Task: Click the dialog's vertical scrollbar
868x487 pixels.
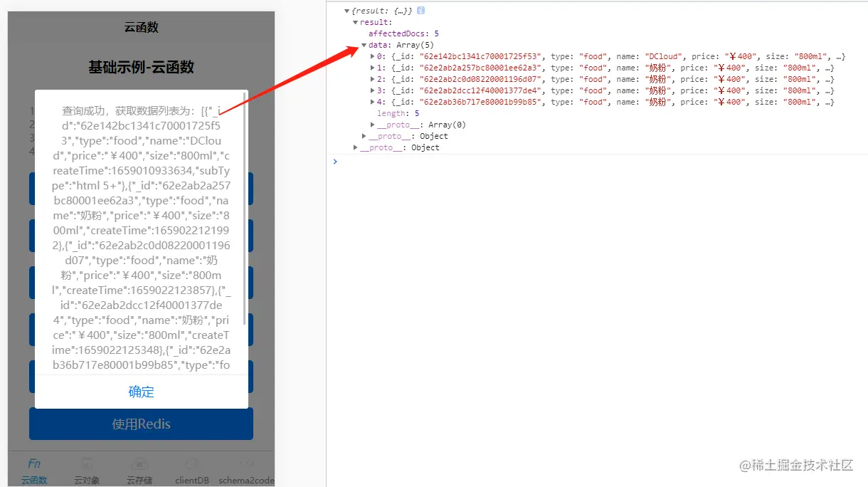Action: click(x=245, y=208)
